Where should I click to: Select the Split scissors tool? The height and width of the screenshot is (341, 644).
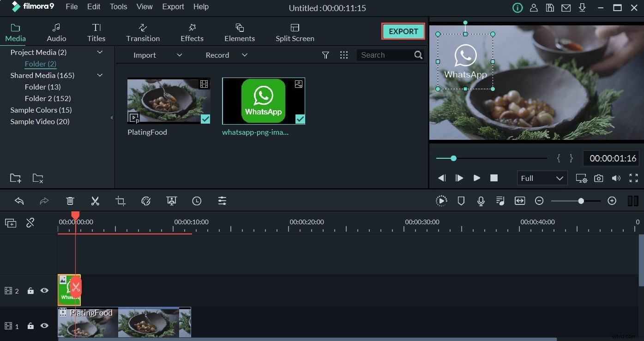tap(95, 201)
